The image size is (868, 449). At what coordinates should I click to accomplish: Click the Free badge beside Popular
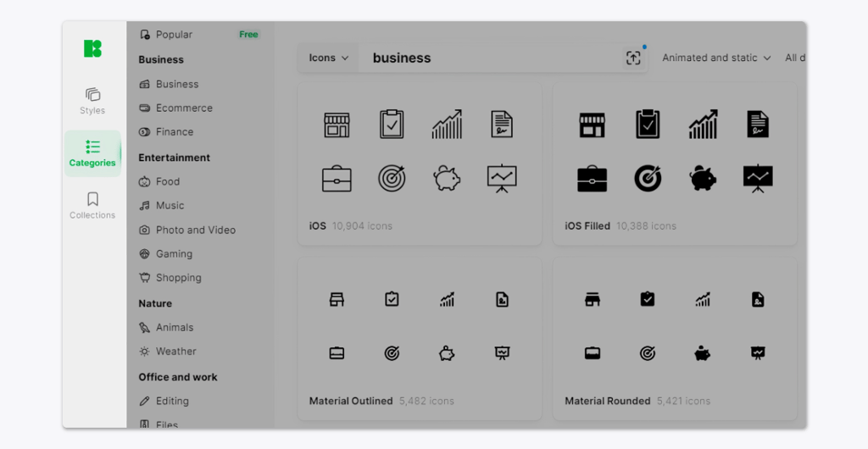248,34
